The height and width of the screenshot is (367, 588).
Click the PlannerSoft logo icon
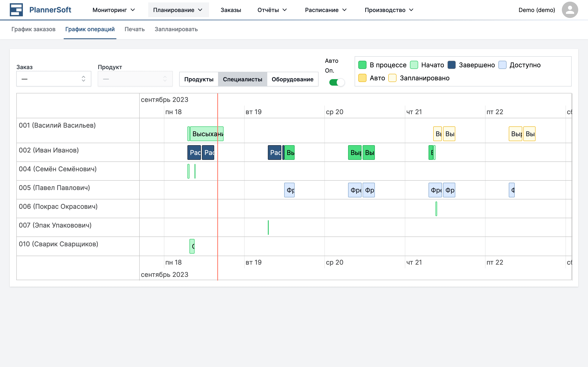16,10
